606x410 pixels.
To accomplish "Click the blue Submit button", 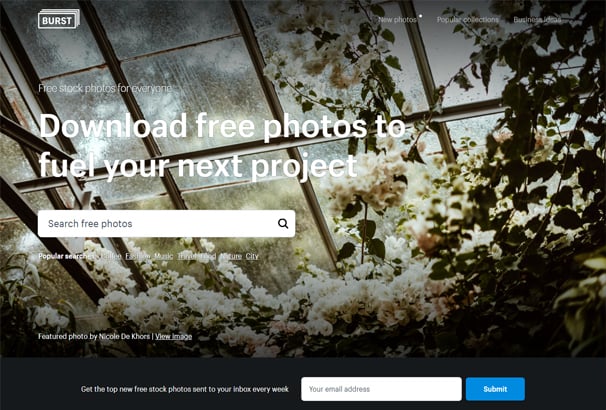I will click(x=495, y=389).
